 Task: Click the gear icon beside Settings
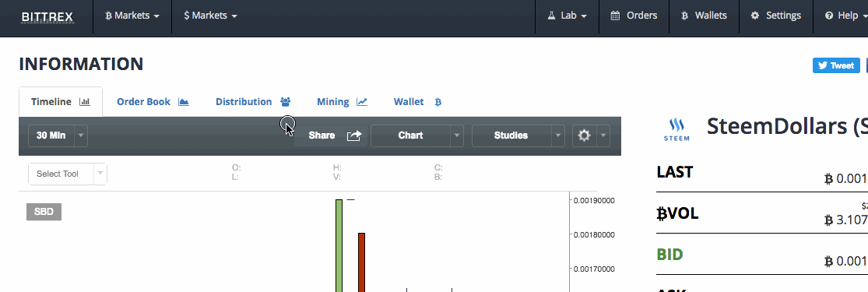[x=755, y=16]
